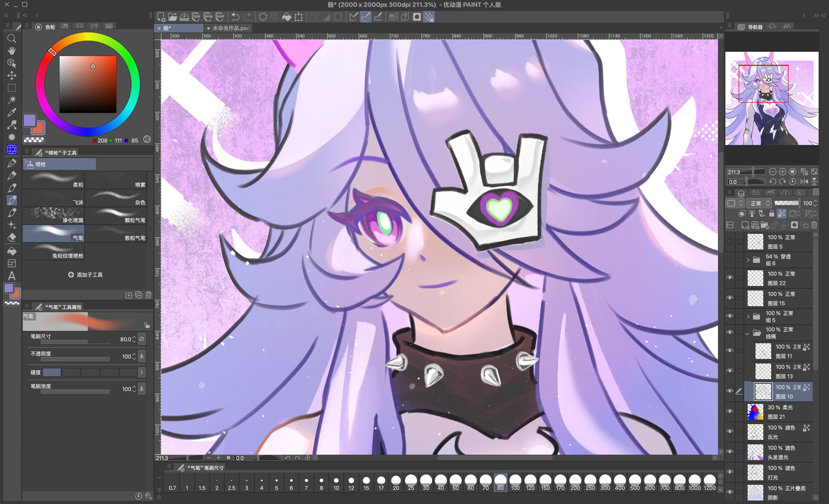Click the Auto select magic wand tool
Screen dimensions: 829x504
coord(12,100)
